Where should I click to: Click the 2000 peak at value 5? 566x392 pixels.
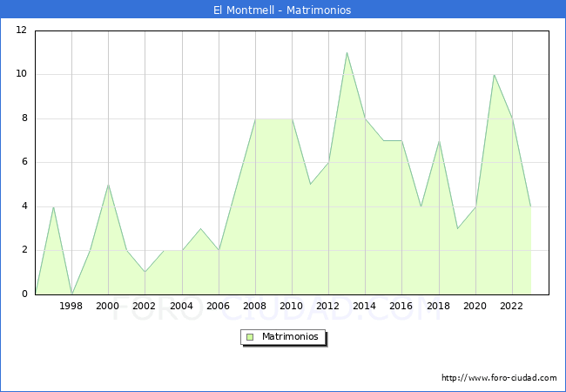(x=108, y=185)
